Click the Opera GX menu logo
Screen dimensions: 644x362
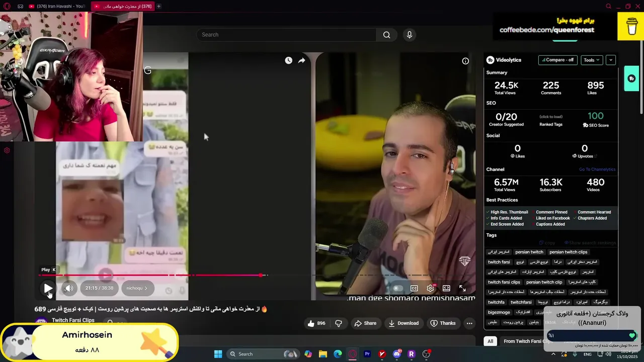7,6
